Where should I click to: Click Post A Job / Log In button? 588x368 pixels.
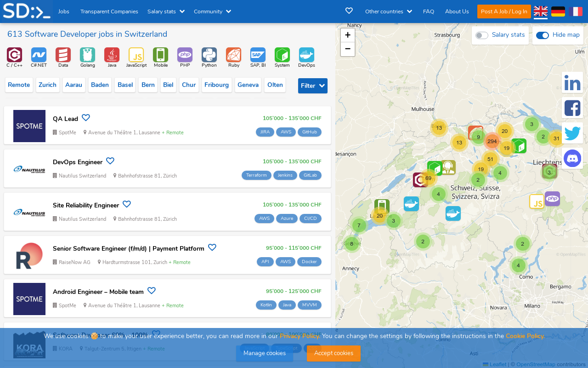pyautogui.click(x=504, y=11)
